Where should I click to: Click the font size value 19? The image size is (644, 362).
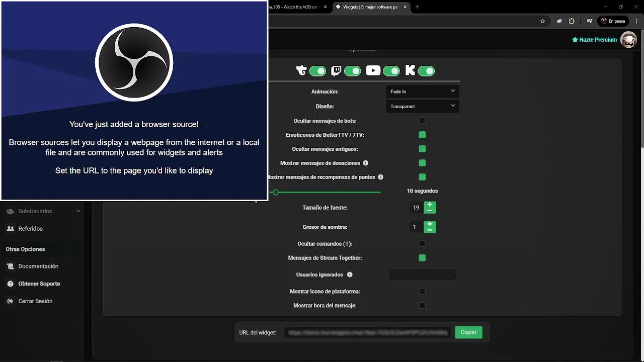pos(416,208)
